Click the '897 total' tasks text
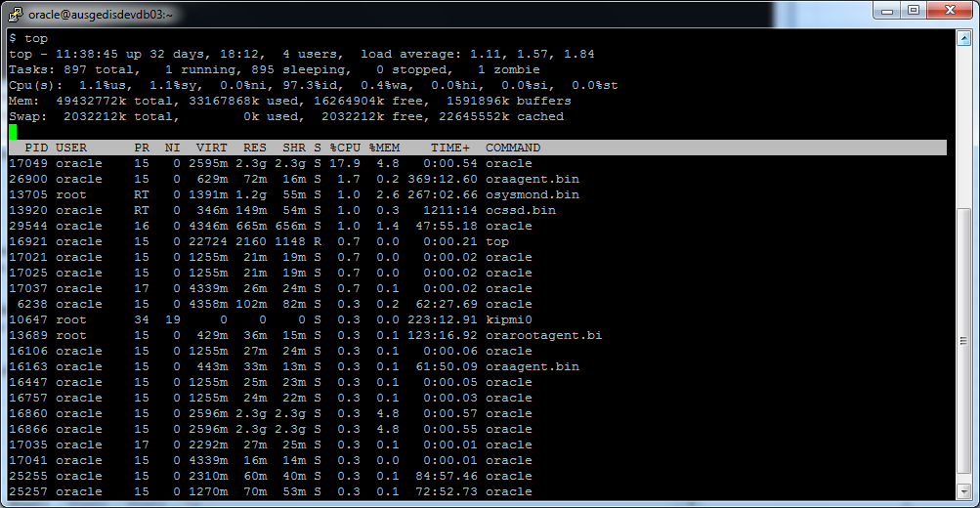 98,70
